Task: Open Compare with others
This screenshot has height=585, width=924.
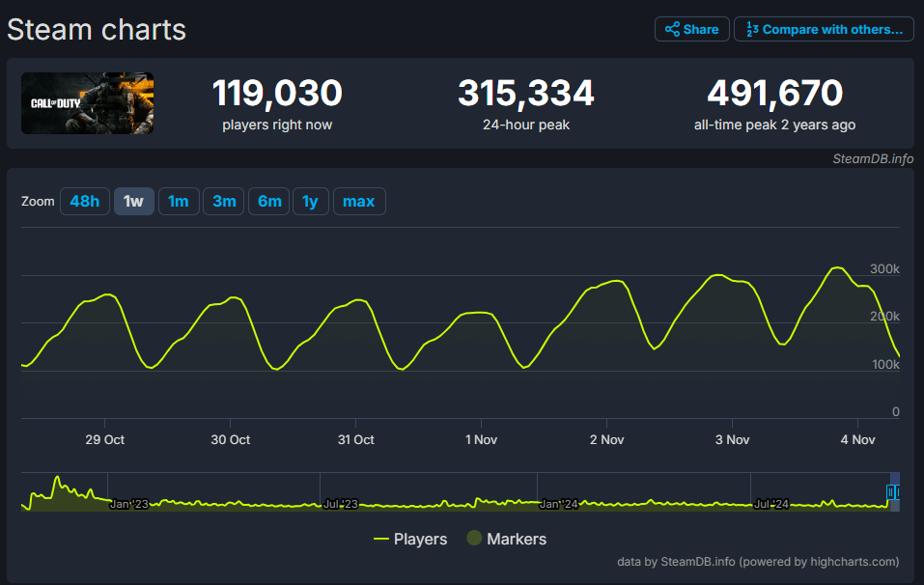Action: point(824,29)
